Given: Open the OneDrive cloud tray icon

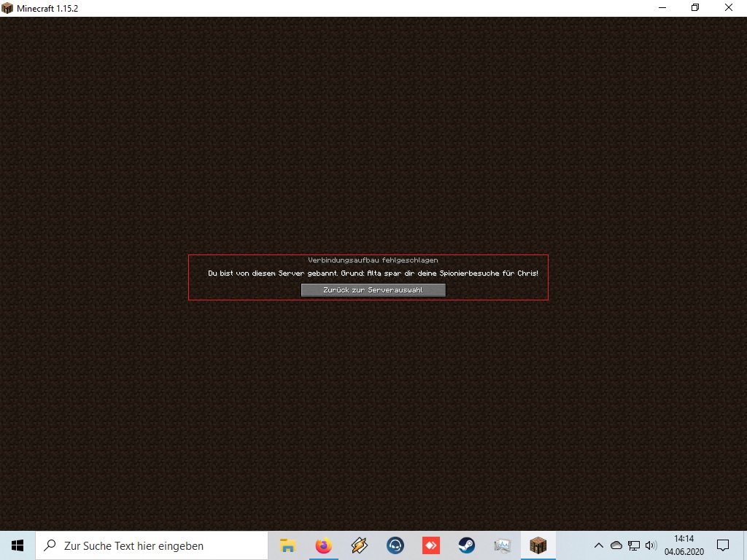Looking at the screenshot, I should click(x=616, y=545).
